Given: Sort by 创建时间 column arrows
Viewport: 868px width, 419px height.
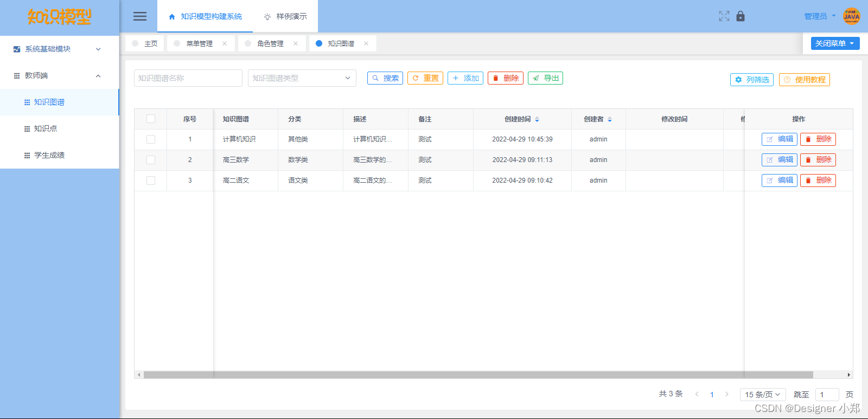Looking at the screenshot, I should [x=537, y=119].
